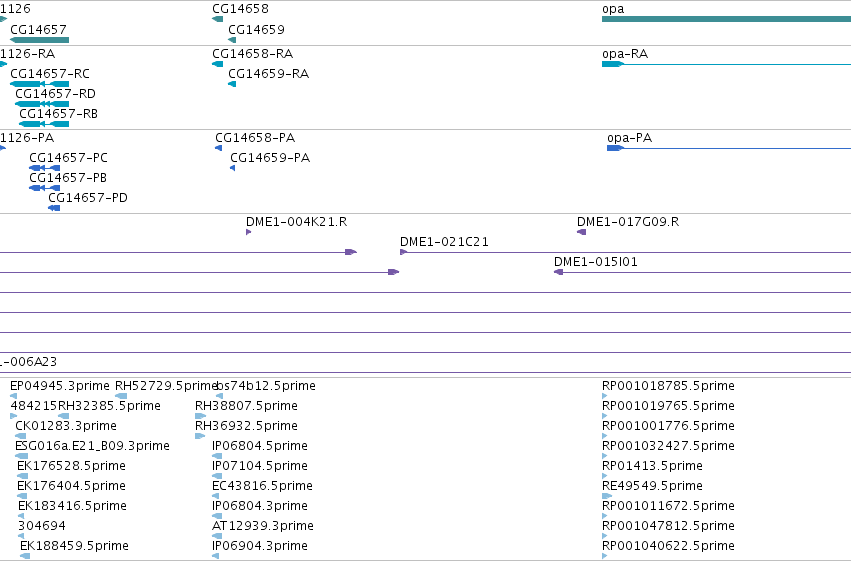This screenshot has width=851, height=561.
Task: Select the CG14659-PA protein label
Action: 270,157
